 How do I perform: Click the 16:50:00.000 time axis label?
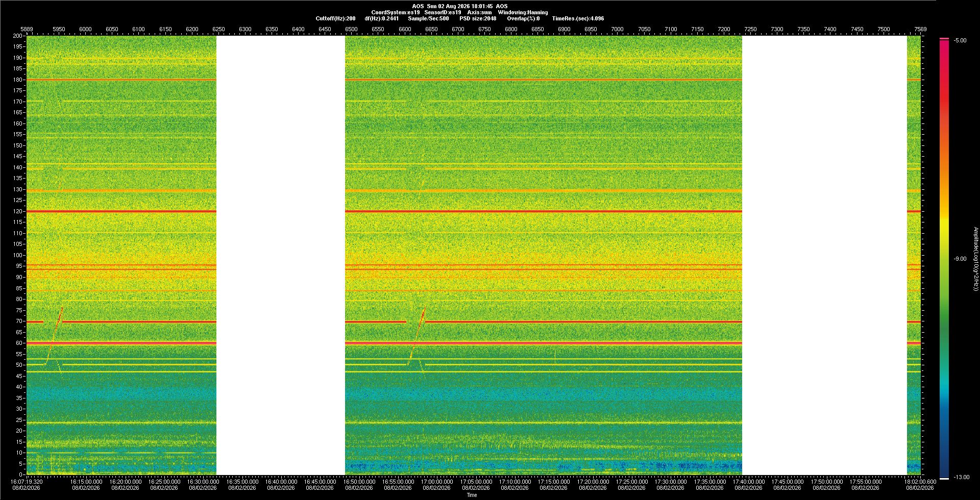(359, 481)
